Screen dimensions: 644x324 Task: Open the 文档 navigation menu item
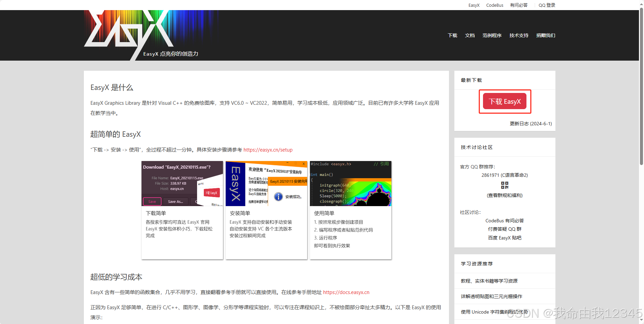pyautogui.click(x=470, y=35)
